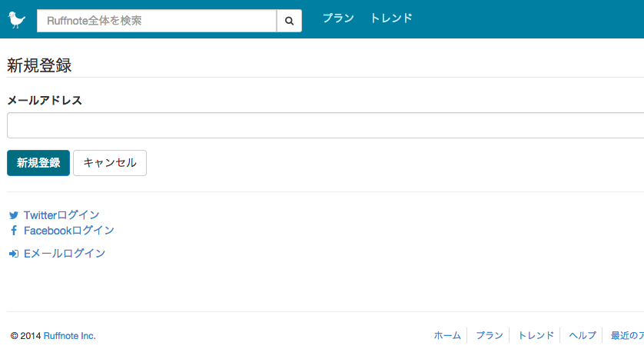Image resolution: width=644 pixels, height=359 pixels.
Task: Choose the Eメールログイン link
Action: [x=65, y=254]
